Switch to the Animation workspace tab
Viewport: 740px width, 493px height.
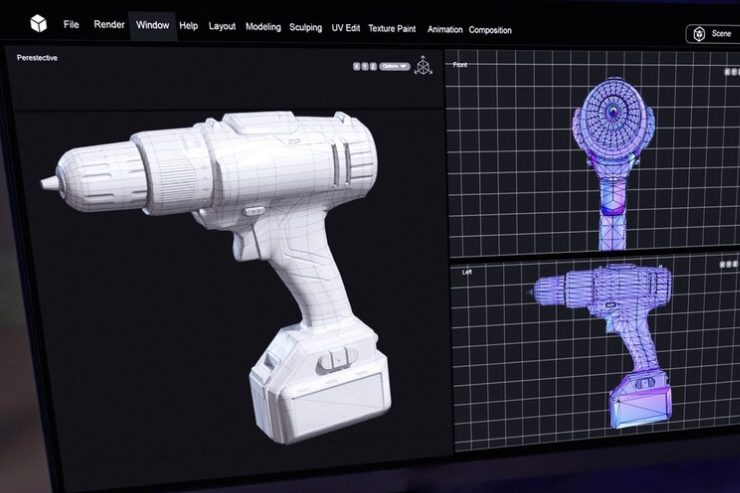445,30
